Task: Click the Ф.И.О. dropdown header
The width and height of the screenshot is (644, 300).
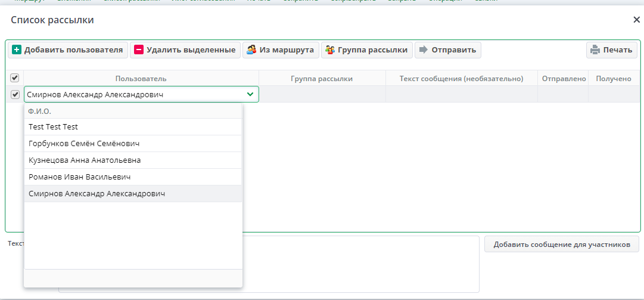Action: (x=133, y=112)
